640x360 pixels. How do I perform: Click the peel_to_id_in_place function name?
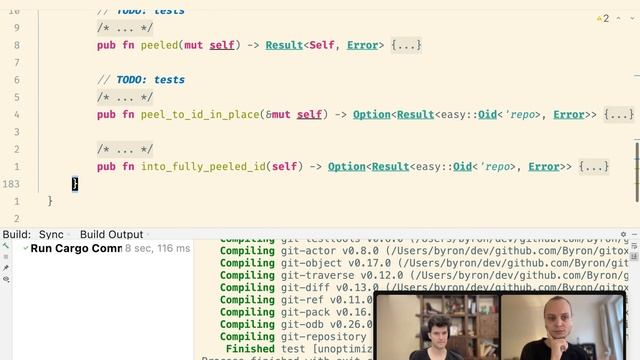(200, 114)
